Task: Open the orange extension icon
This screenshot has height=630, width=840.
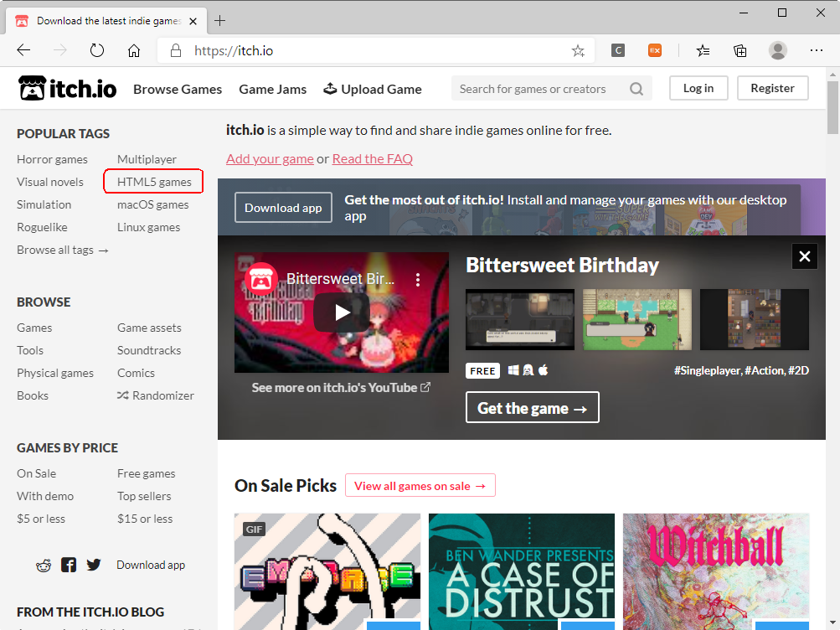Action: pos(655,50)
